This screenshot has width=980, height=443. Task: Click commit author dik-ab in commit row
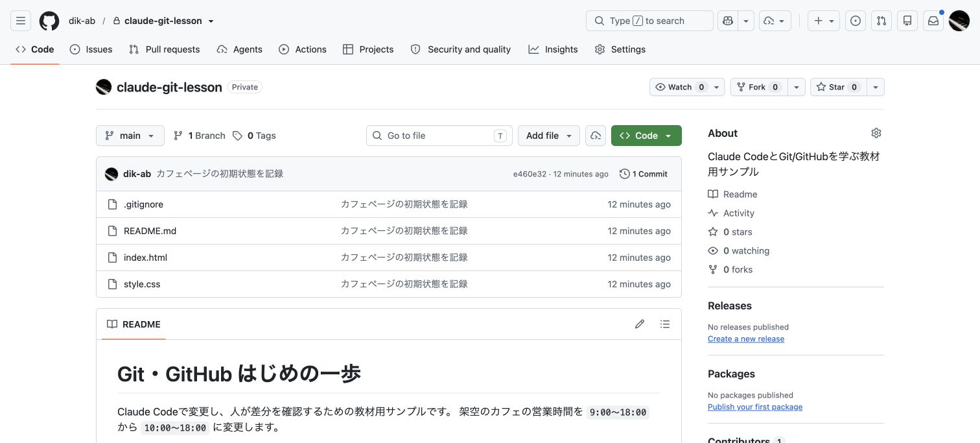pos(137,174)
